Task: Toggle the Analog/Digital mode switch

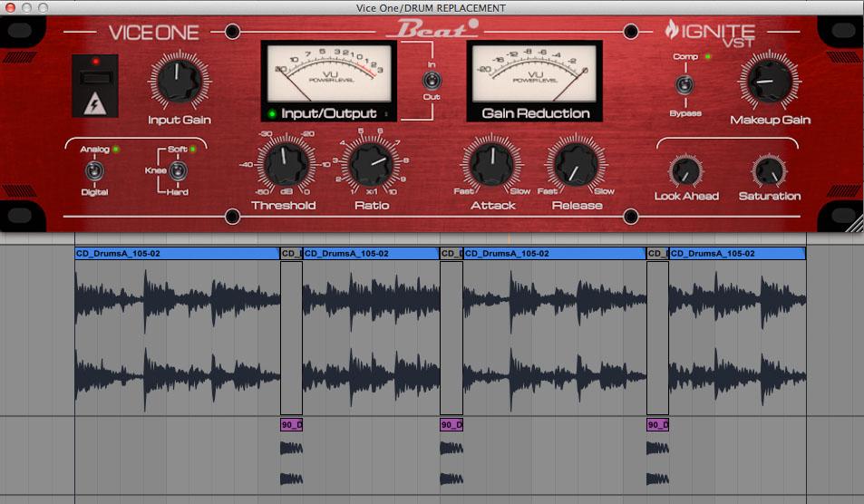Action: (94, 170)
